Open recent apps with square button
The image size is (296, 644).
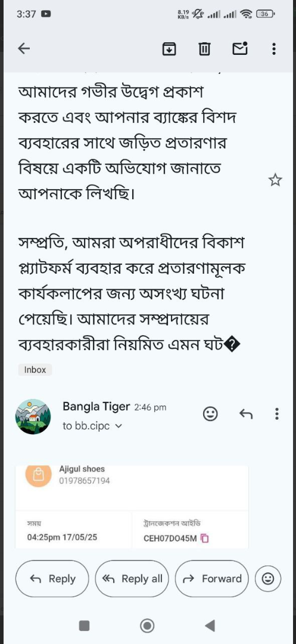(84, 626)
